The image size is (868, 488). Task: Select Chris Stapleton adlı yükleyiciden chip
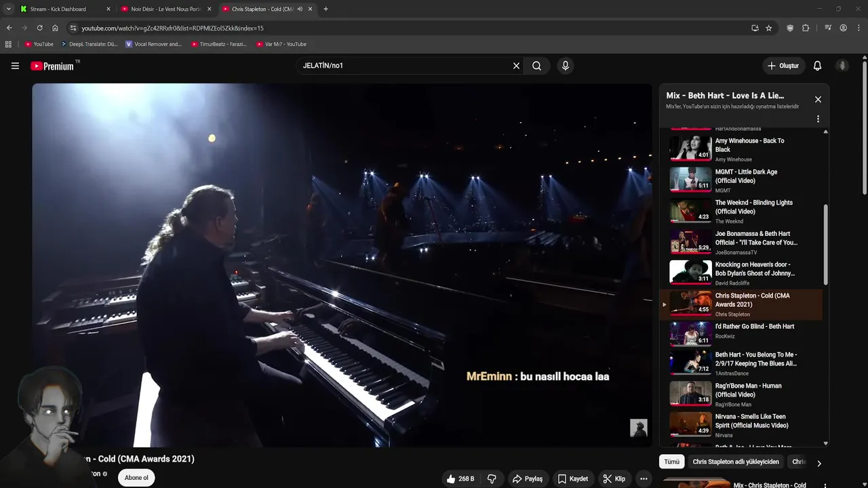735,462
